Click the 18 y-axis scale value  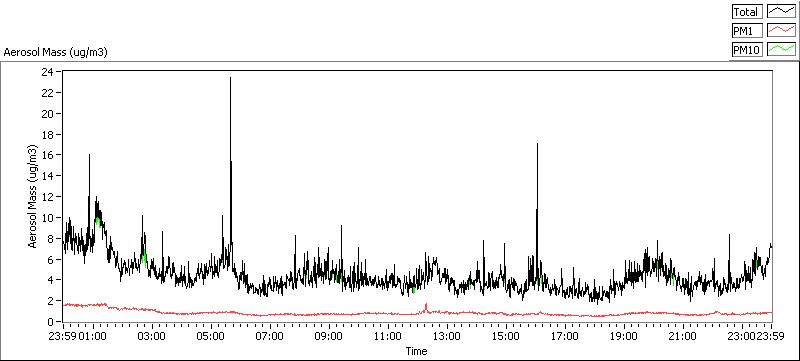[x=48, y=135]
